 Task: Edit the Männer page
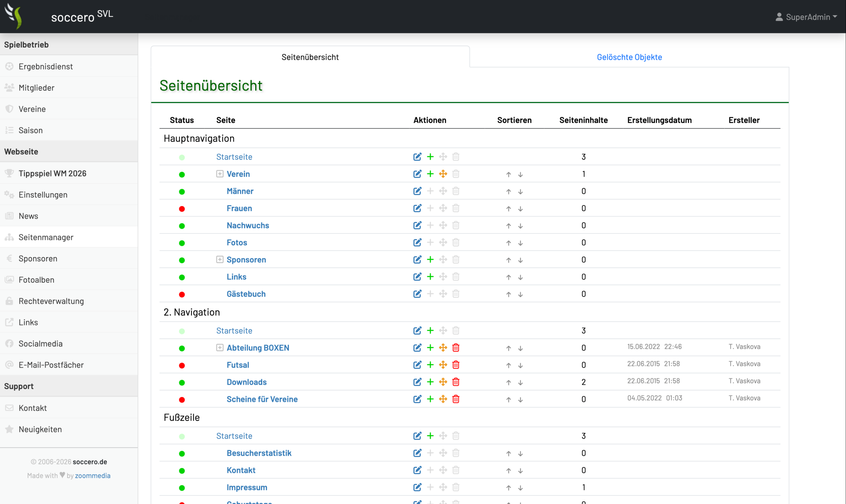417,191
